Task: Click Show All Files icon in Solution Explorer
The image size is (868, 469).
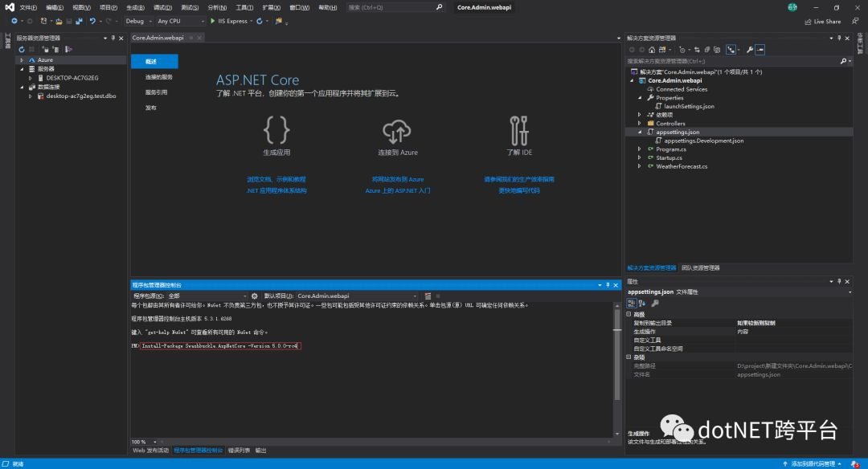Action: [717, 50]
